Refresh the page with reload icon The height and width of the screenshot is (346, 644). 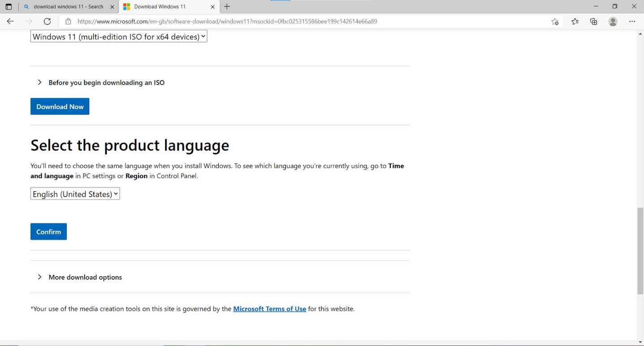(x=47, y=21)
